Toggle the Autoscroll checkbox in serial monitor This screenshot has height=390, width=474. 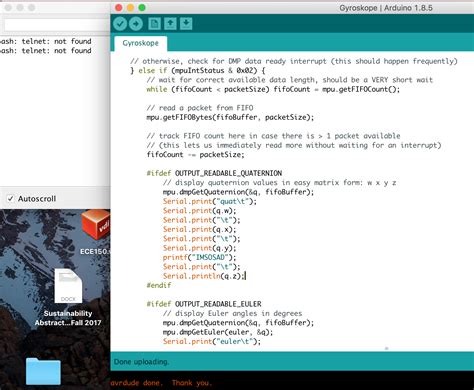pos(11,199)
